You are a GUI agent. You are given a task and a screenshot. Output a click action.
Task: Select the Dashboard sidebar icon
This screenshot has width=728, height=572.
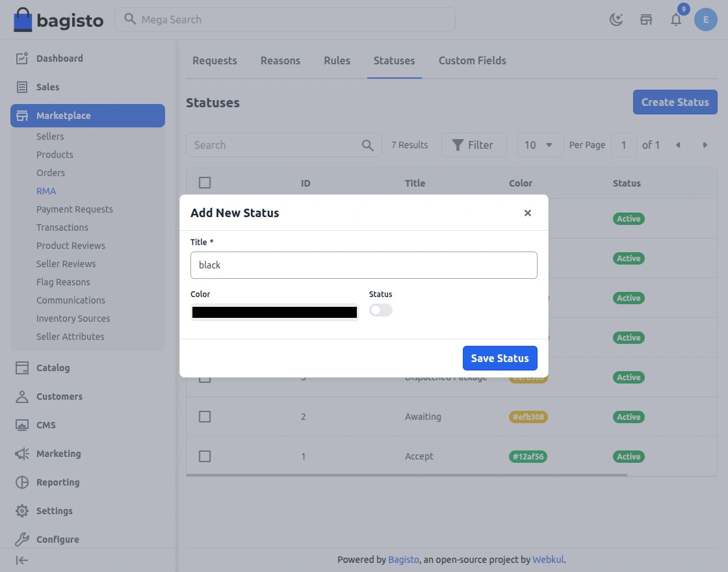click(21, 58)
